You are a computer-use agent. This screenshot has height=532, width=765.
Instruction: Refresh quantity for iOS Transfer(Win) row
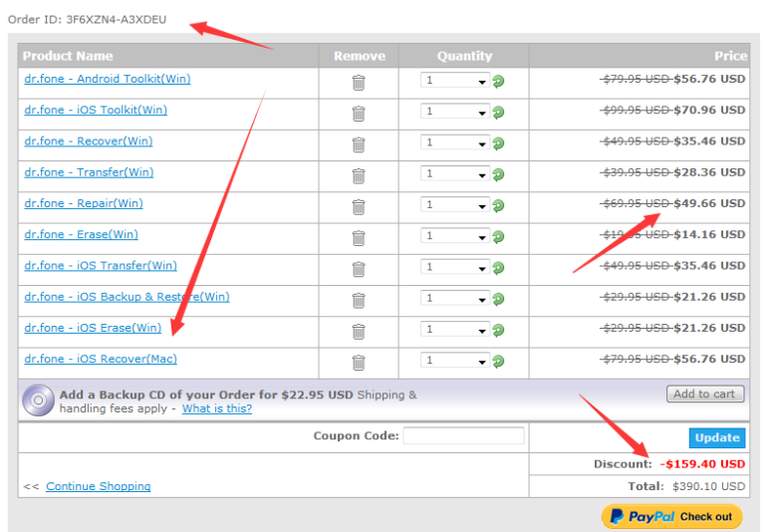(x=498, y=268)
